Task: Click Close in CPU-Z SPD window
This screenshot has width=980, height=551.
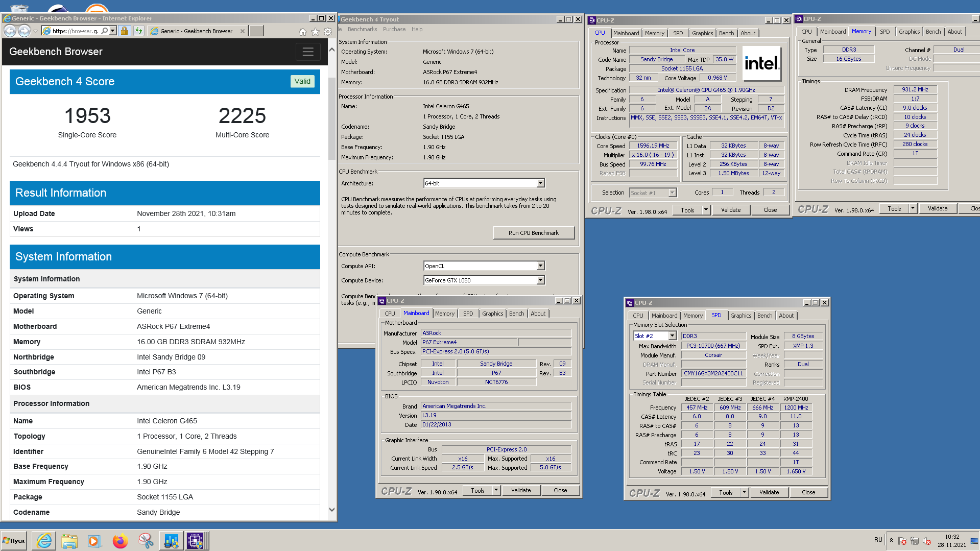Action: coord(808,492)
